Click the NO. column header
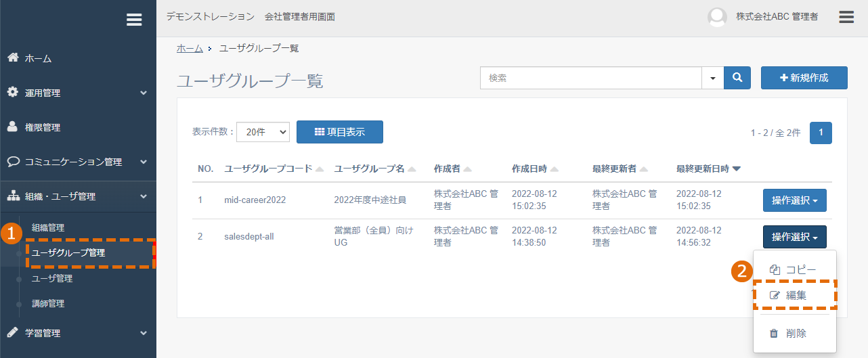The height and width of the screenshot is (358, 868). tap(206, 169)
